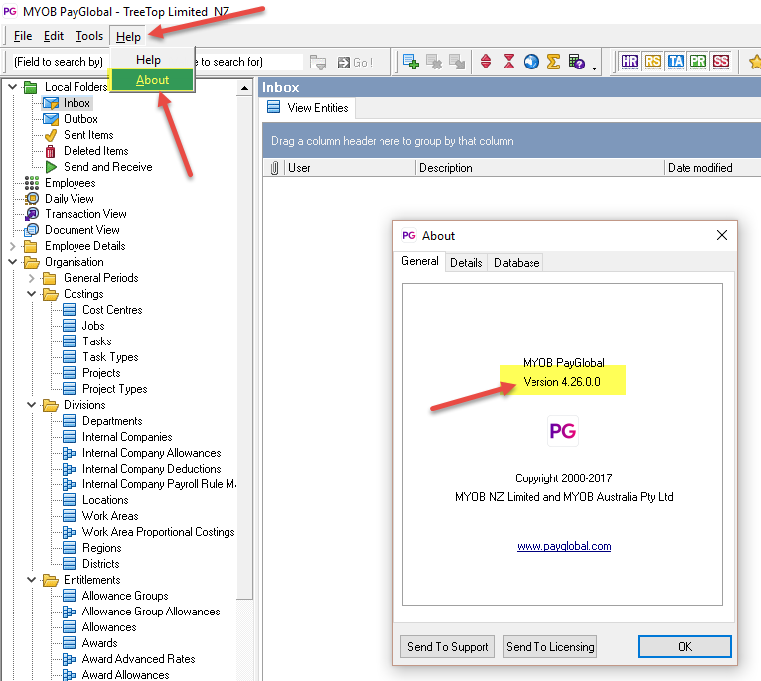
Task: Collapse the Local Folders tree node
Action: click(x=13, y=87)
